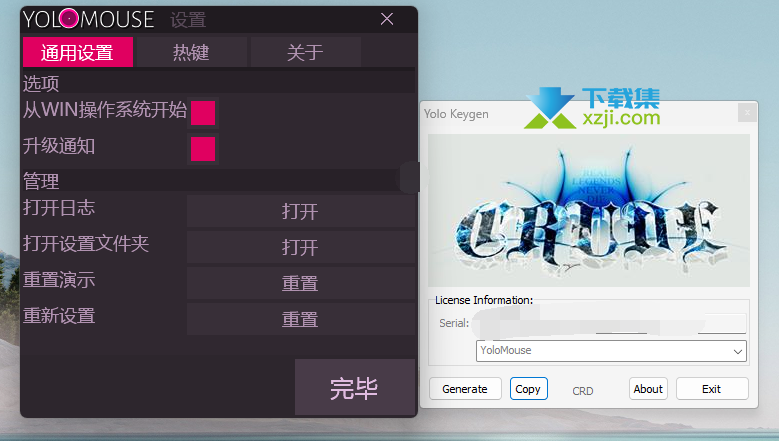Click the Exit button in Keygen
Viewport: 779px width, 441px height.
[711, 389]
